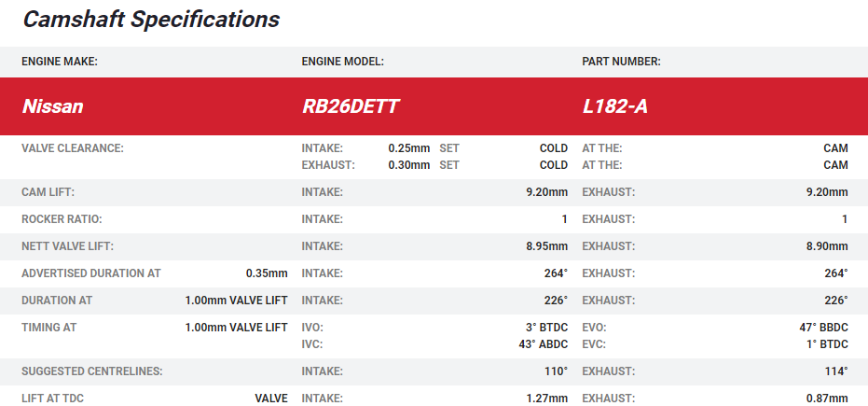Select the intake valve clearance 0.25mm value
Screen dimensions: 868x406
point(408,148)
